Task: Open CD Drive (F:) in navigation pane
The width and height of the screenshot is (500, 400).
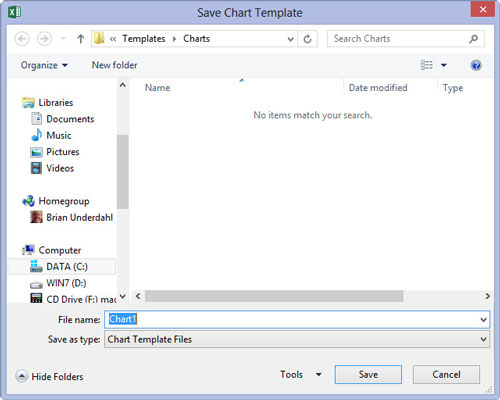Action: (73, 299)
